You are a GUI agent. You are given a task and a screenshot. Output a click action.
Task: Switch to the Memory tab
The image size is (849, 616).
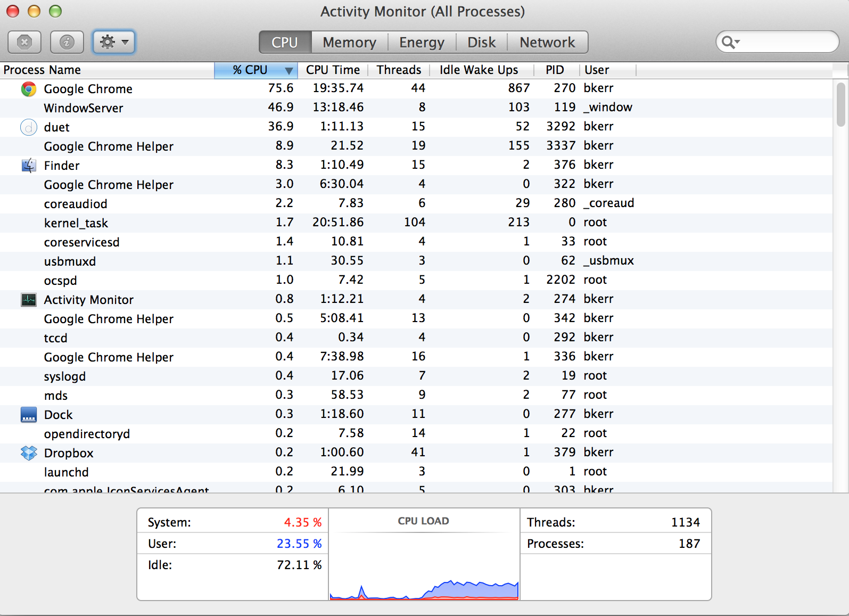(350, 42)
